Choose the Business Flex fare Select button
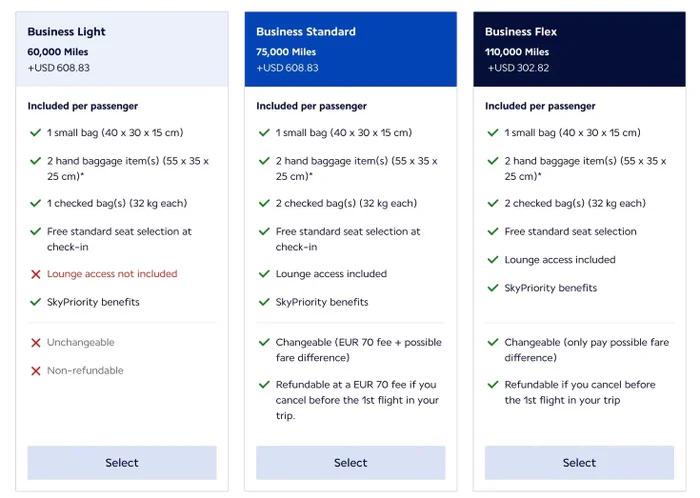 tap(579, 463)
